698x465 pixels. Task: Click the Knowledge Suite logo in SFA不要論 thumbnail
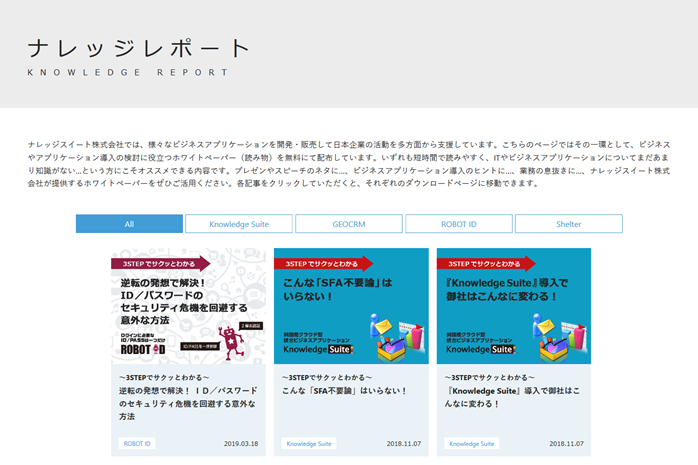point(318,349)
